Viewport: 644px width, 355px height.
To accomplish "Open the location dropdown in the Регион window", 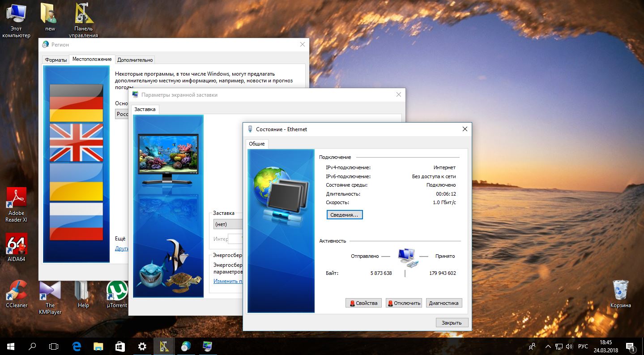I will click(x=122, y=114).
